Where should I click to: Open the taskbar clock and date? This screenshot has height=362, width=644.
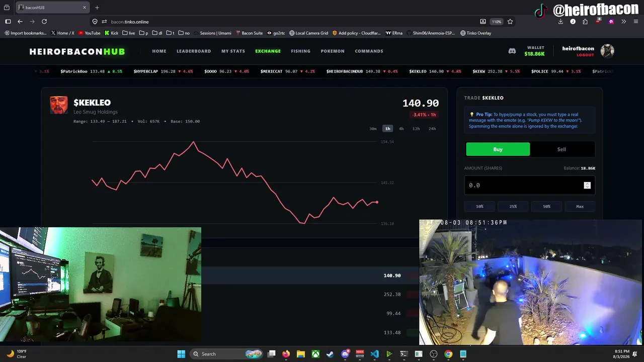(x=622, y=354)
